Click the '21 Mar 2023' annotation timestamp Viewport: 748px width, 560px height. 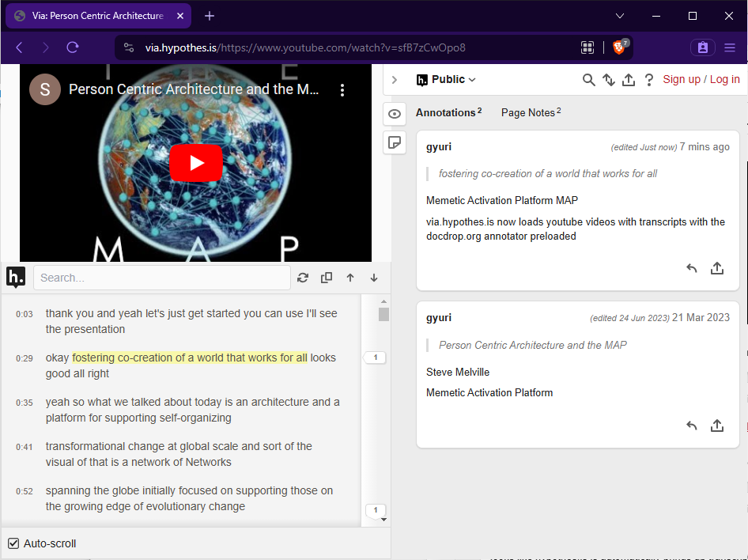pos(701,318)
